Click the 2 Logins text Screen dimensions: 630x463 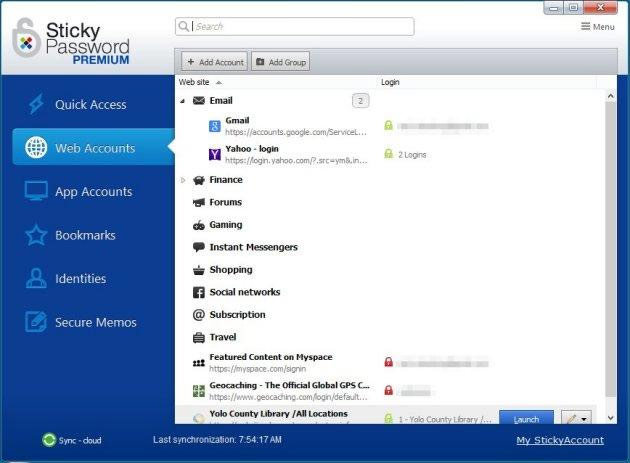[412, 155]
